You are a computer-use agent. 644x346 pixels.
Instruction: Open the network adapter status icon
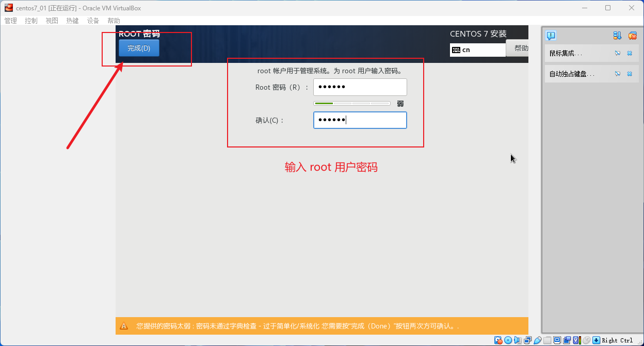click(528, 340)
